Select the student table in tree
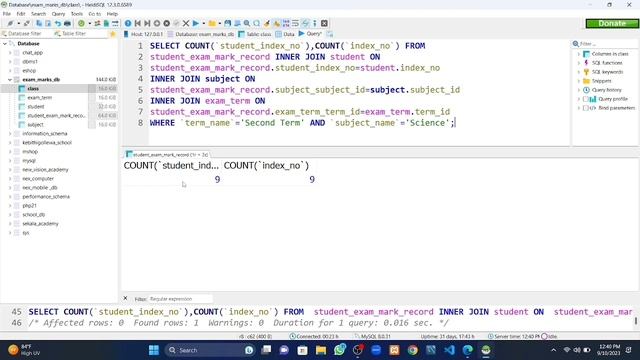Screen dimensions: 640x360 [36, 107]
